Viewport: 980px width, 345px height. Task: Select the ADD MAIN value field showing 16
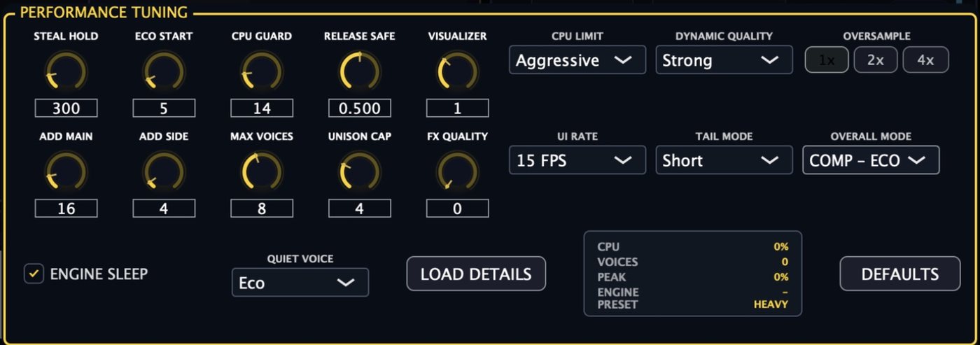tap(66, 208)
